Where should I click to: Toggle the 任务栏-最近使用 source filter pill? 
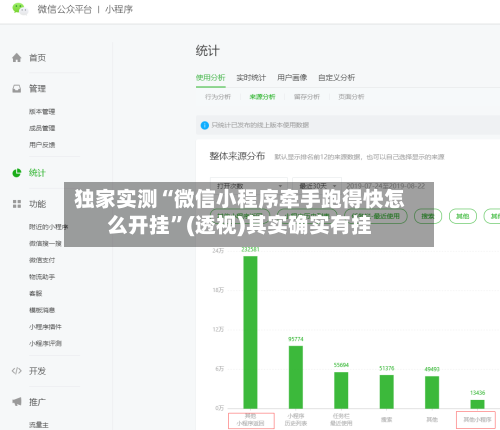tap(376, 216)
